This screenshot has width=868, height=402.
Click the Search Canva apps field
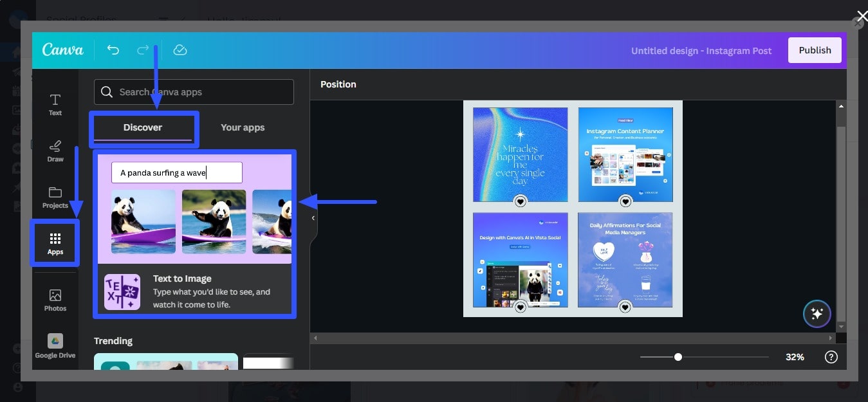[193, 92]
